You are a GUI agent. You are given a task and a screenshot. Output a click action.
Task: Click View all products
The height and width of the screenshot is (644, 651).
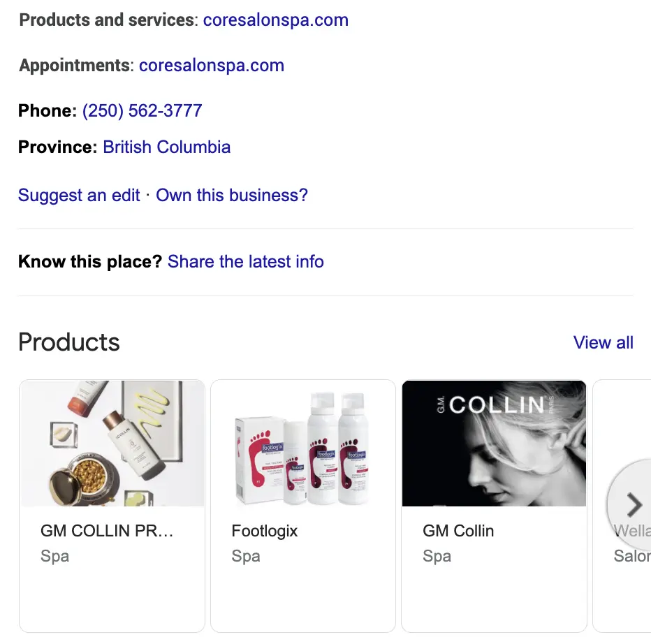tap(603, 342)
